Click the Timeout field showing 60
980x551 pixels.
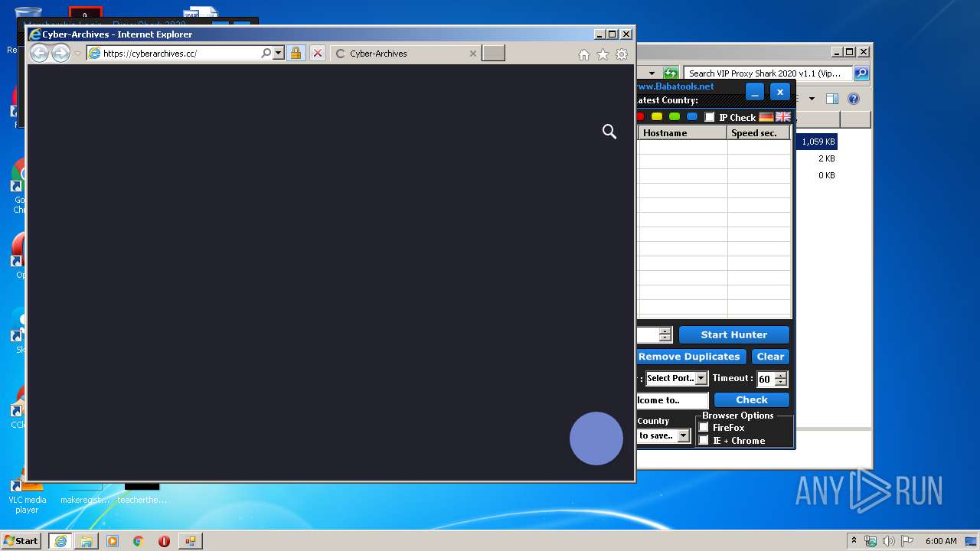coord(765,379)
